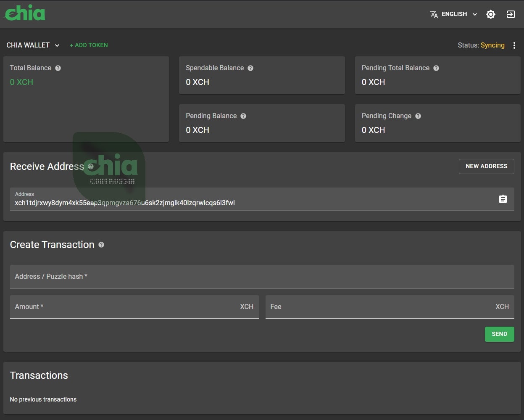Open Spendable Balance help icon

250,68
